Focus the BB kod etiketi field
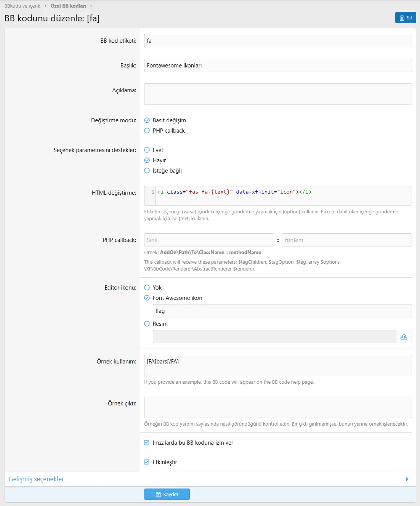Viewport: 420px width, 506px height. tap(278, 41)
